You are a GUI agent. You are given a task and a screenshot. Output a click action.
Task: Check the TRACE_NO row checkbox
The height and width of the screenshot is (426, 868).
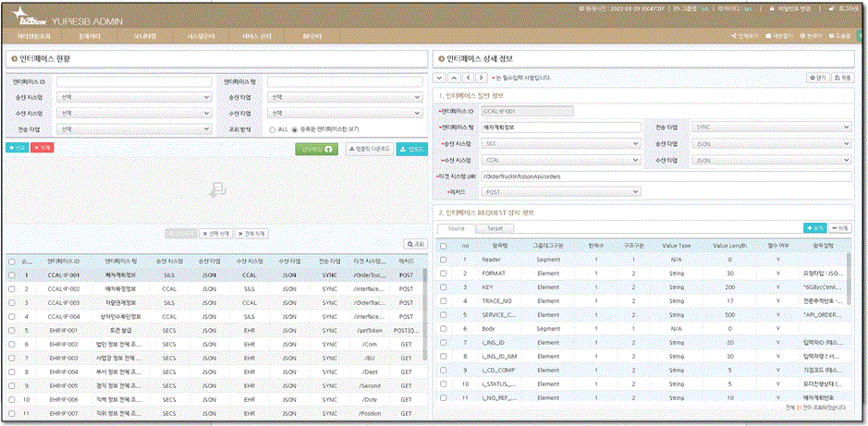[444, 301]
